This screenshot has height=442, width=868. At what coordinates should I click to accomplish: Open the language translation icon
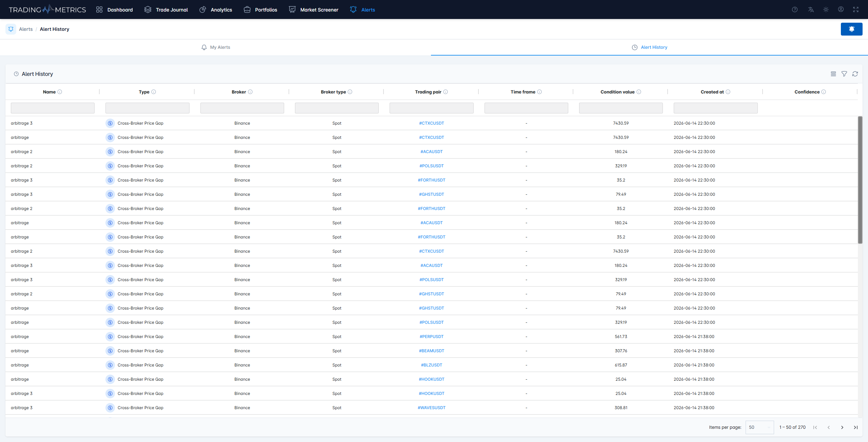click(x=811, y=9)
